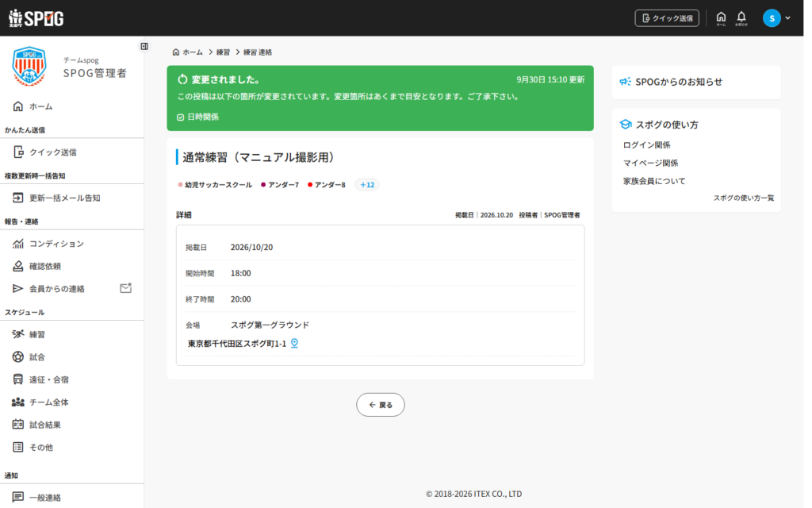The image size is (812, 508).
Task: Click the date value 2026/10/20
Action: click(x=251, y=248)
